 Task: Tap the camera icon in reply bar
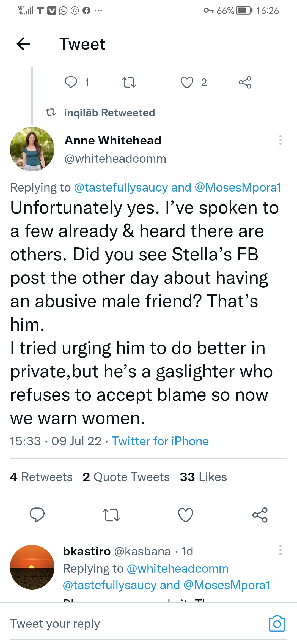tap(277, 623)
